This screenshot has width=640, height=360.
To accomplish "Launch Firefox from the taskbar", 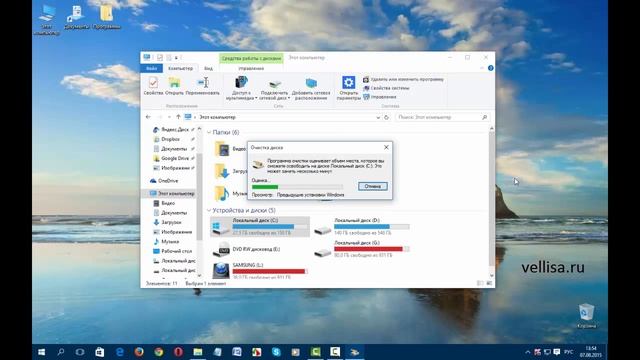I will [x=139, y=352].
